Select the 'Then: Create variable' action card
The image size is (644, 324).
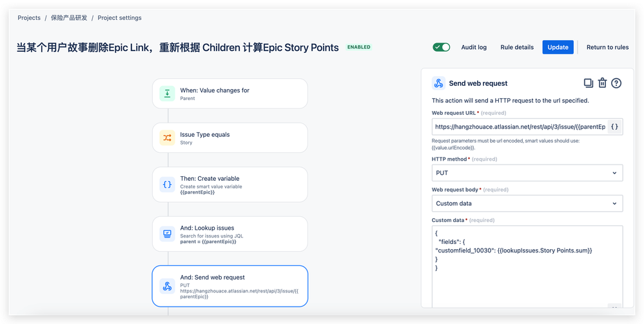pos(230,185)
